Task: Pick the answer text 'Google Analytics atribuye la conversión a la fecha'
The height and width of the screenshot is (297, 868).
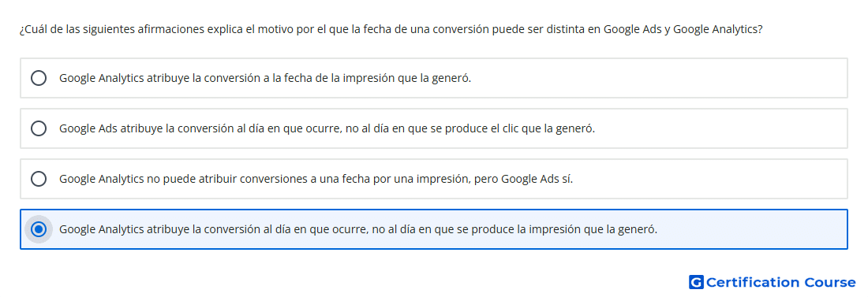Action: coord(265,78)
